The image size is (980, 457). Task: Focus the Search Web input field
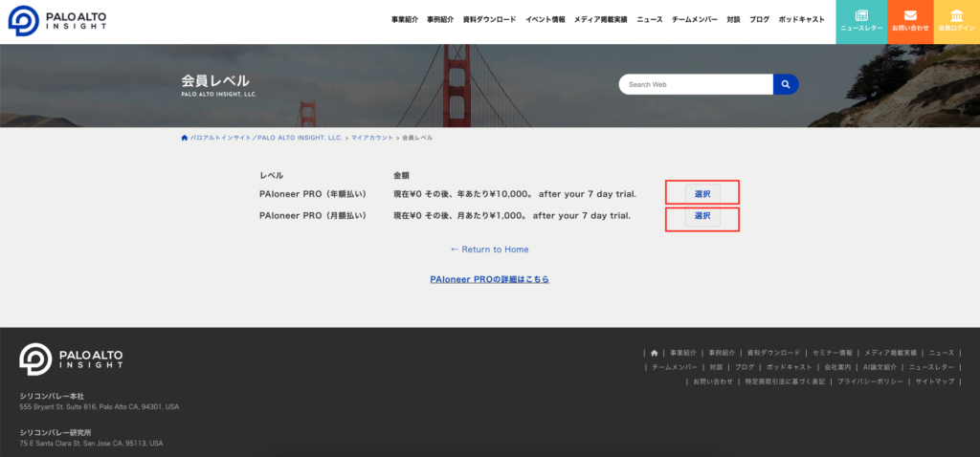point(697,84)
